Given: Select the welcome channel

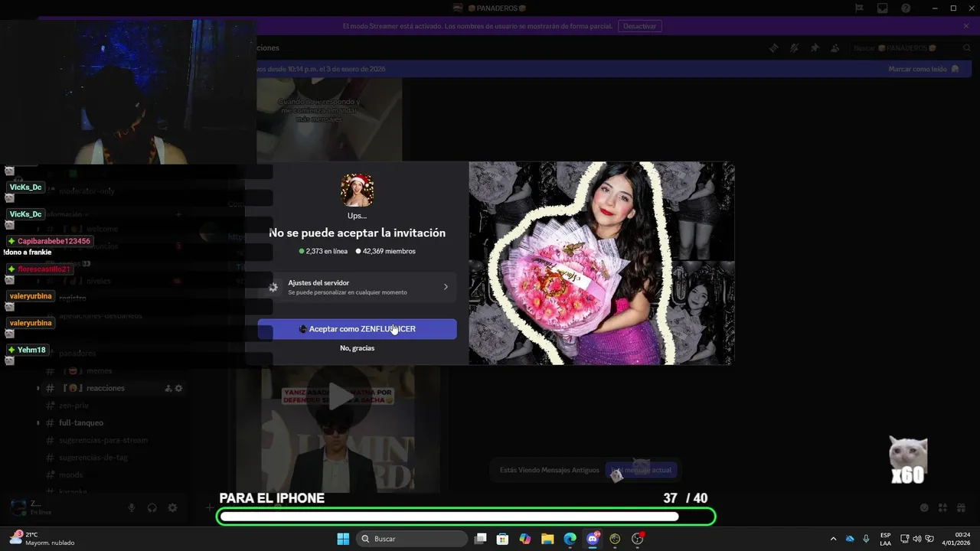Looking at the screenshot, I should (x=102, y=229).
